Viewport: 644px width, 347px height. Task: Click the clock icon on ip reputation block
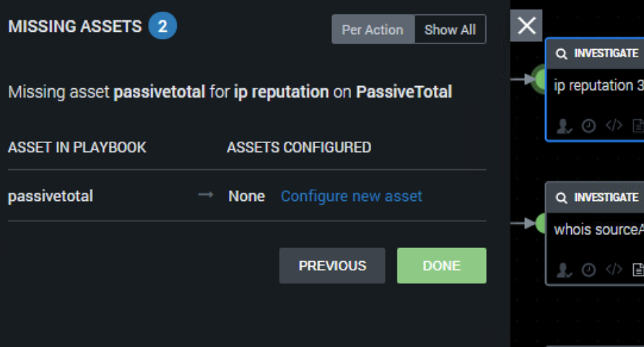[x=588, y=126]
